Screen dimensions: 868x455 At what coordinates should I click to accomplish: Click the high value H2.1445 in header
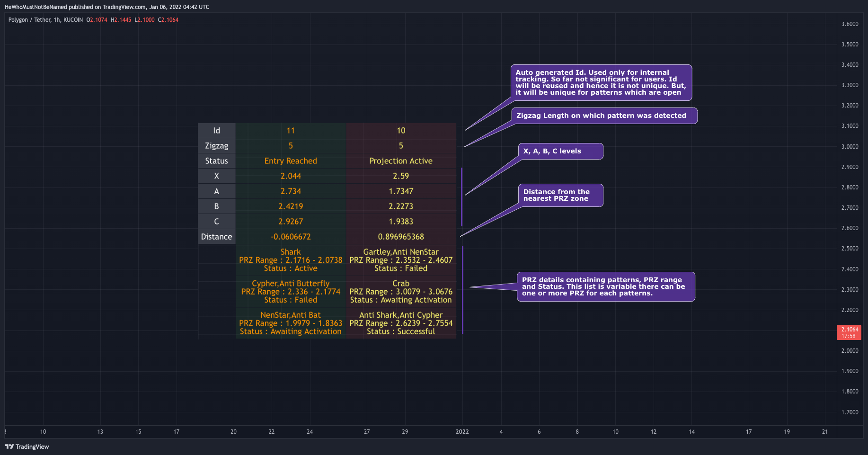point(121,20)
